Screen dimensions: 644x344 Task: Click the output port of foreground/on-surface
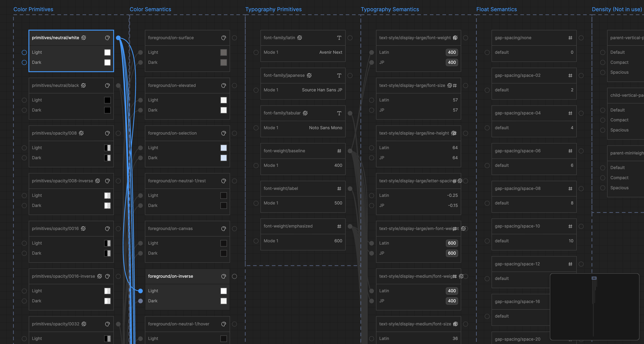click(235, 38)
